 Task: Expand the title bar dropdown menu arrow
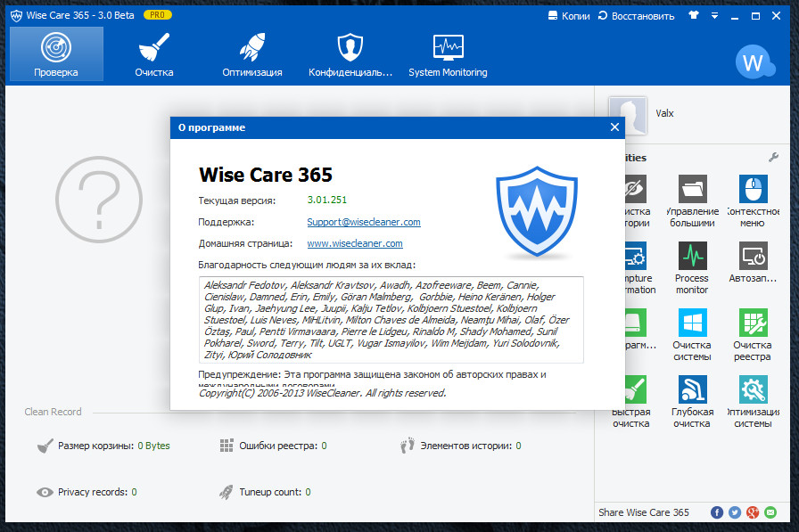coord(714,16)
